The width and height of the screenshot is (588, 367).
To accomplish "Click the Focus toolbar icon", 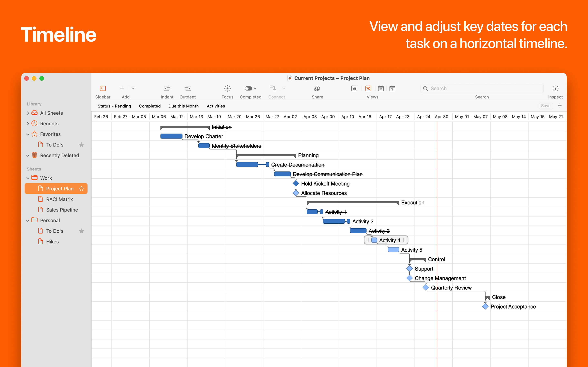I will tap(227, 89).
